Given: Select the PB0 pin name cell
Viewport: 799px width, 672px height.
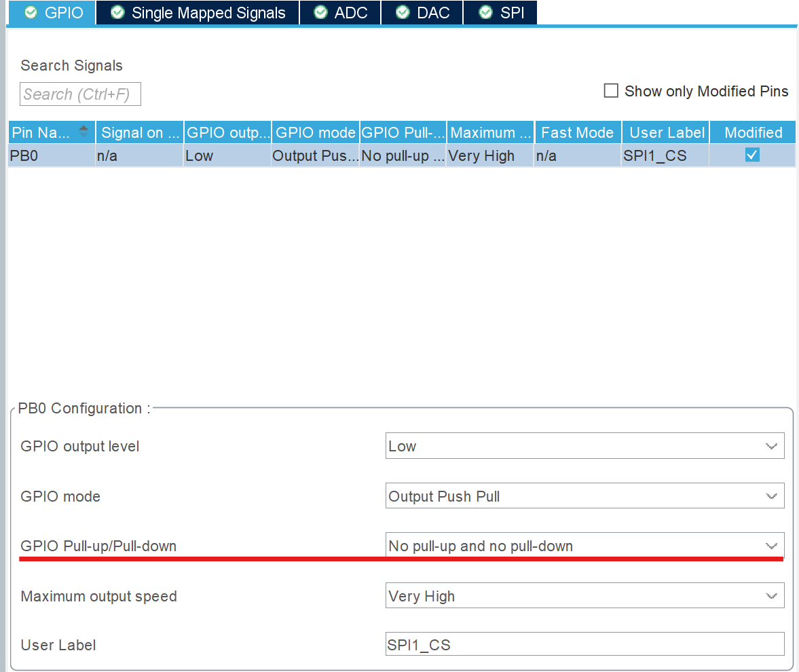Looking at the screenshot, I should [x=52, y=155].
